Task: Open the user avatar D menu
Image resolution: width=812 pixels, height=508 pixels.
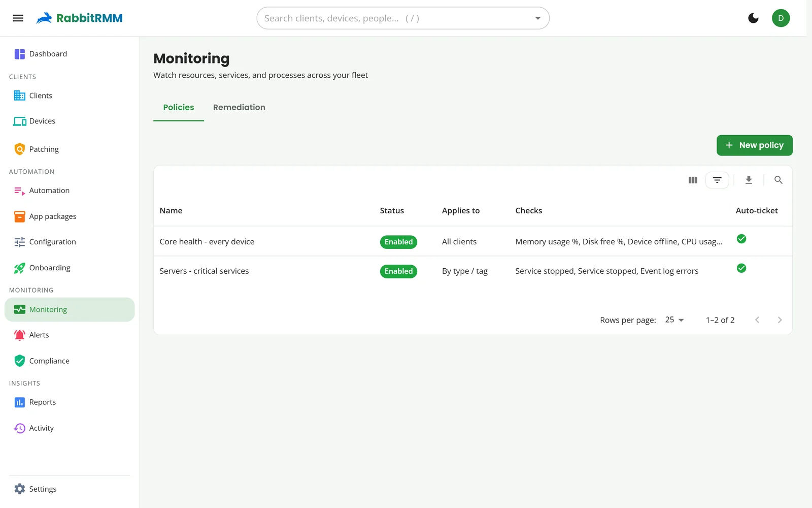Action: (781, 18)
